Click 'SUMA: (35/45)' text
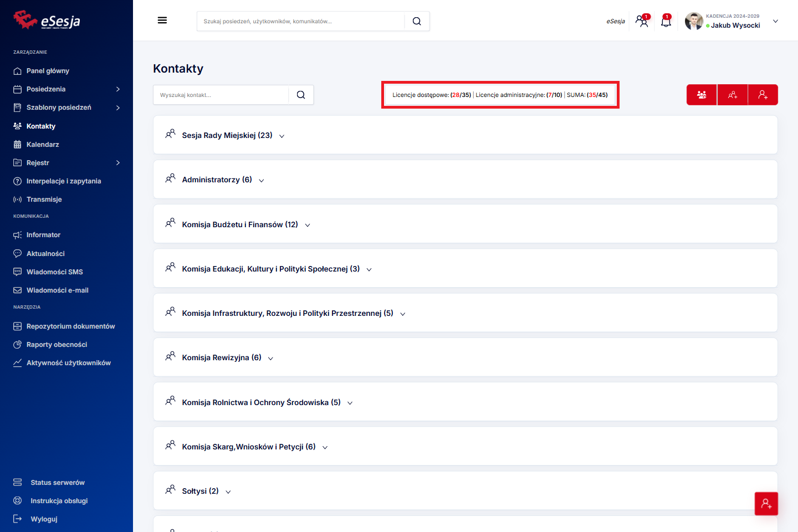 pos(587,95)
